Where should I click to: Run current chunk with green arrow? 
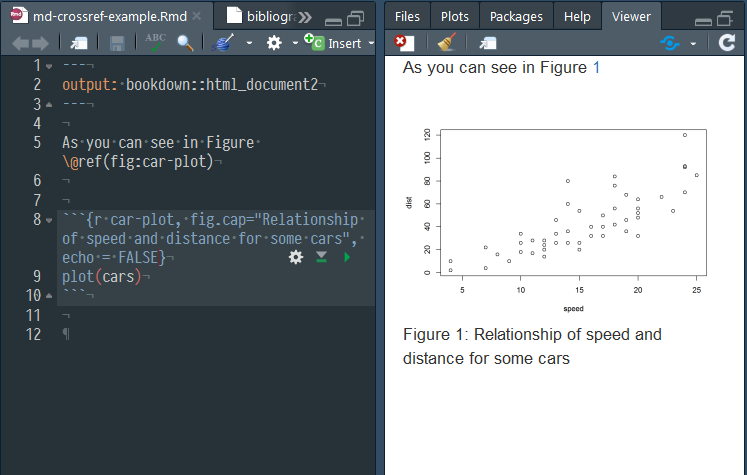347,257
